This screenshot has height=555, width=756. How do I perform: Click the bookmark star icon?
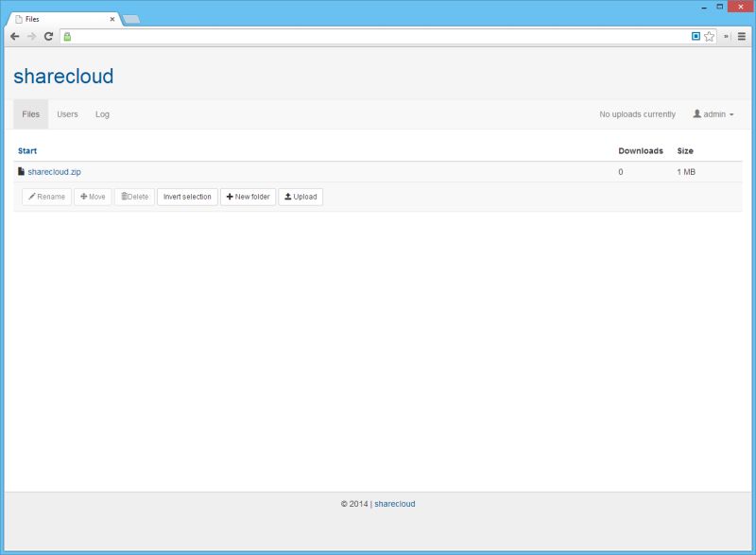[x=707, y=38]
